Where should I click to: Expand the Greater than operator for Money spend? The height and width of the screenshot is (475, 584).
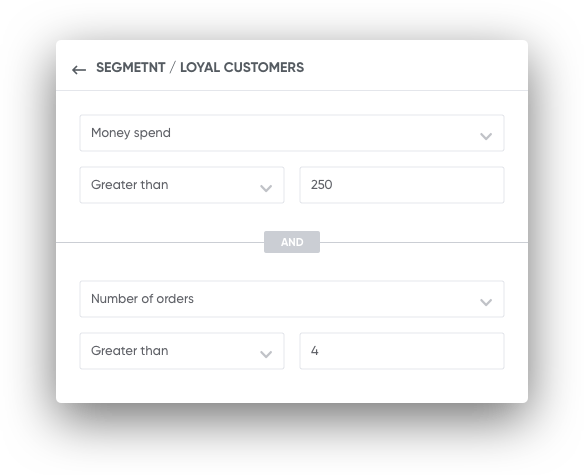pyautogui.click(x=182, y=185)
